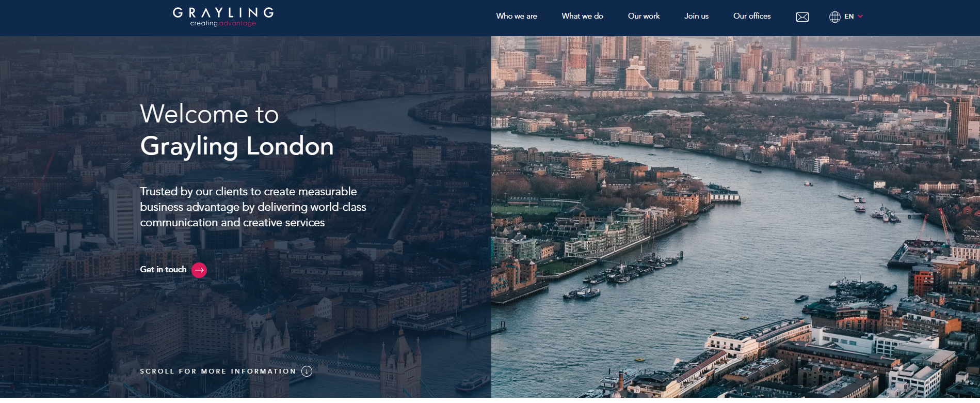This screenshot has width=980, height=403.
Task: Navigate to Our offices
Action: [752, 16]
